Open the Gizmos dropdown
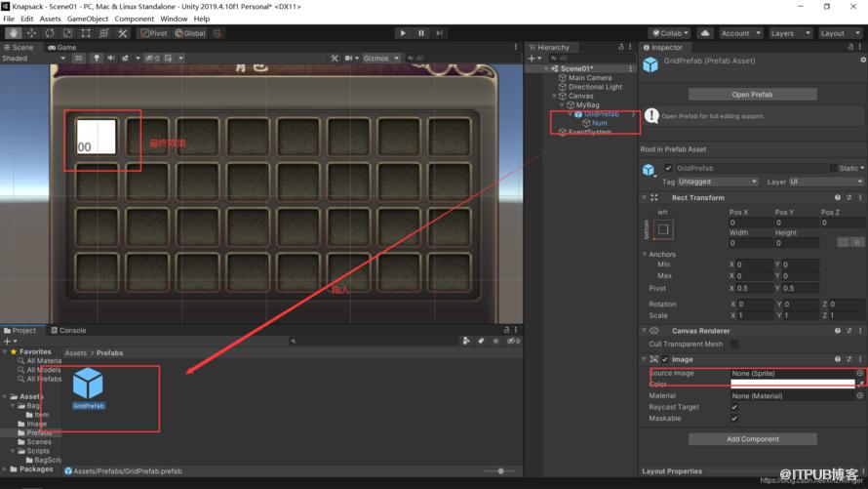This screenshot has height=489, width=868. pos(381,59)
